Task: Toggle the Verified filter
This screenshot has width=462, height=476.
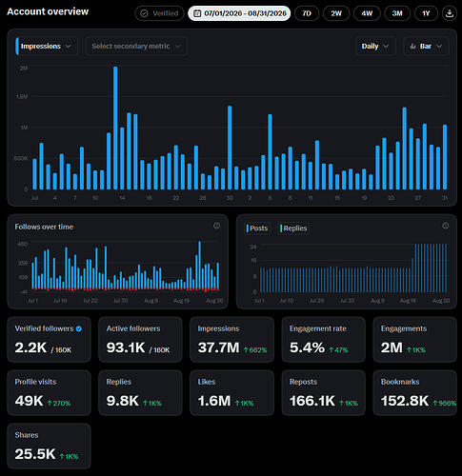Action: [x=159, y=13]
